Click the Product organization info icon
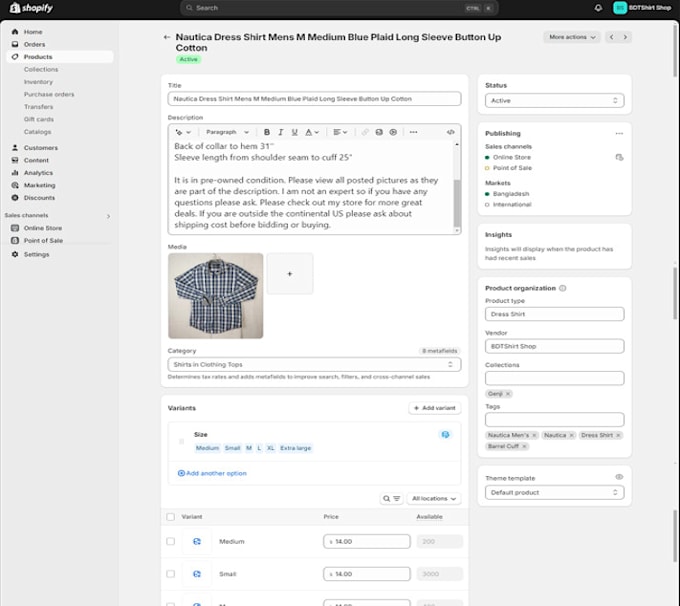Image resolution: width=680 pixels, height=606 pixels. pyautogui.click(x=562, y=288)
